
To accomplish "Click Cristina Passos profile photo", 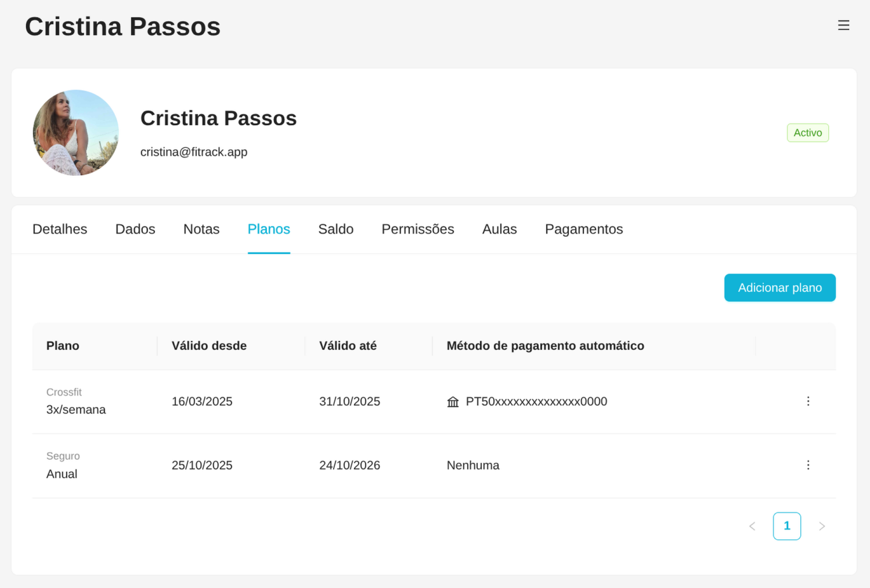I will [x=76, y=133].
